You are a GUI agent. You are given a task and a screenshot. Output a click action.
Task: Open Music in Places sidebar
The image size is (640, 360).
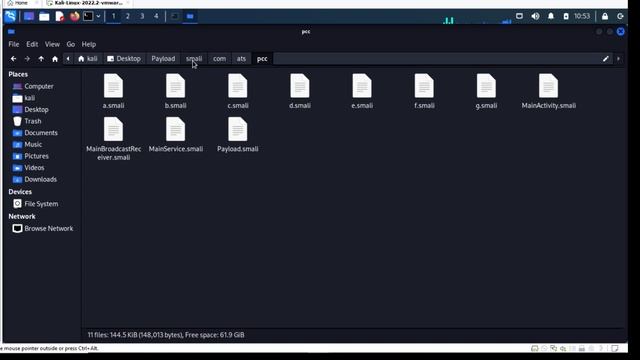27,144
